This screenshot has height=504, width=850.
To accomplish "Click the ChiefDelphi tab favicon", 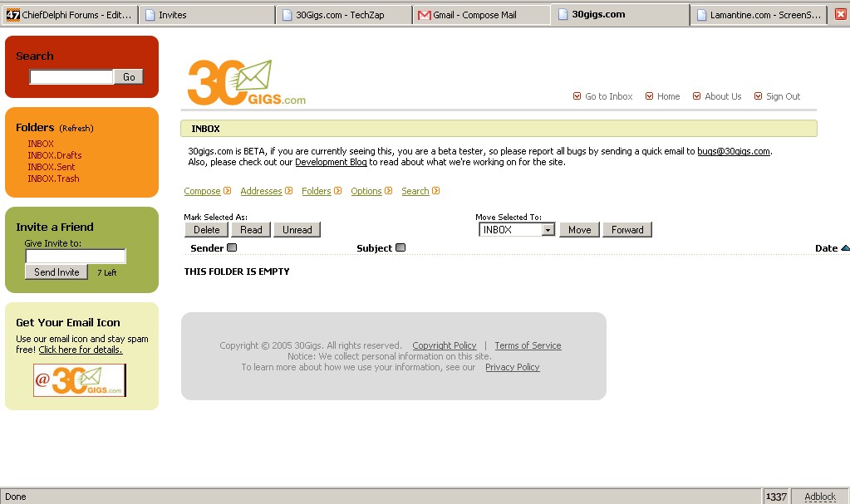I will click(x=12, y=15).
